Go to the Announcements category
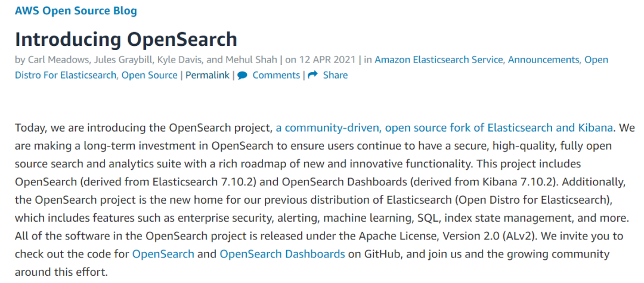 click(543, 60)
